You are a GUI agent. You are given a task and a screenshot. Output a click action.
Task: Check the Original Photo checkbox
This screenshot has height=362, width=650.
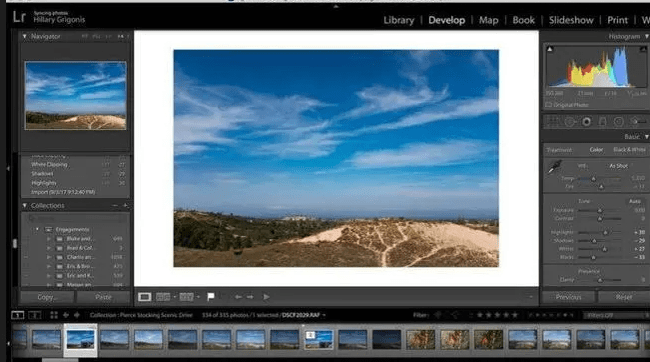click(x=548, y=105)
